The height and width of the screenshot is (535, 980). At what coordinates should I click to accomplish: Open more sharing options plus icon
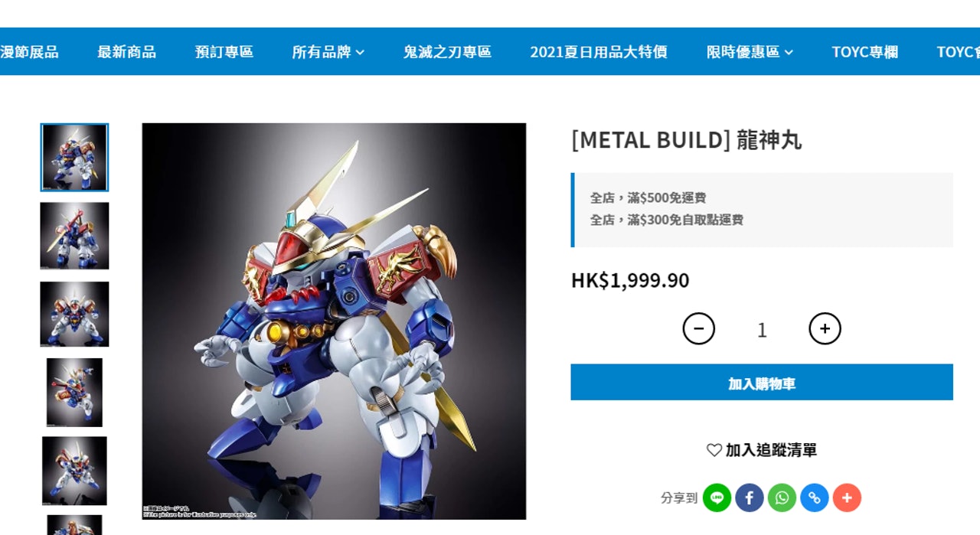click(x=847, y=497)
